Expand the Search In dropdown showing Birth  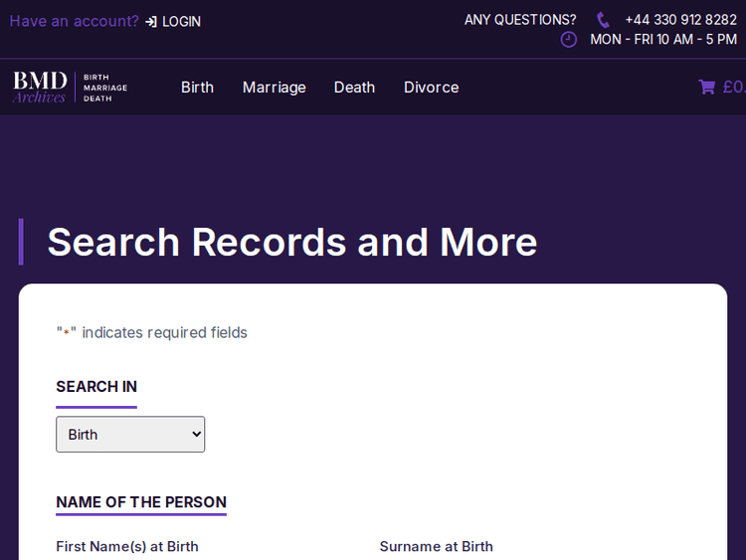130,435
